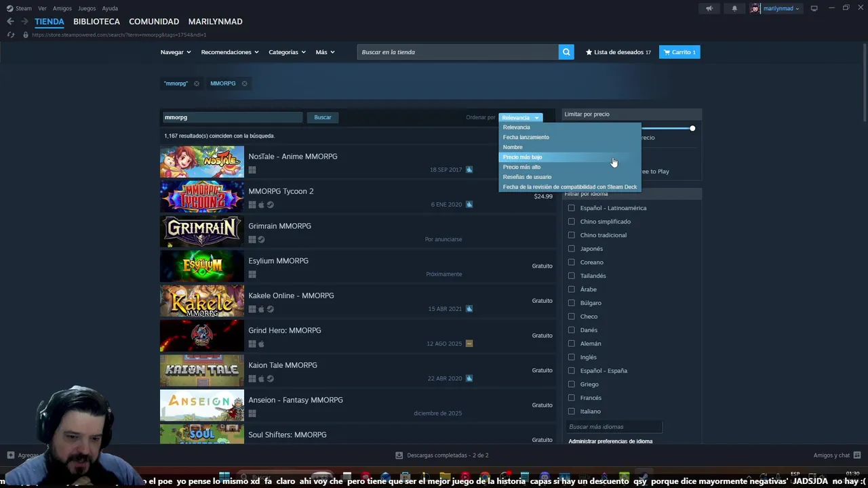Click Steam Deck status icon for NosTale

pyautogui.click(x=469, y=169)
